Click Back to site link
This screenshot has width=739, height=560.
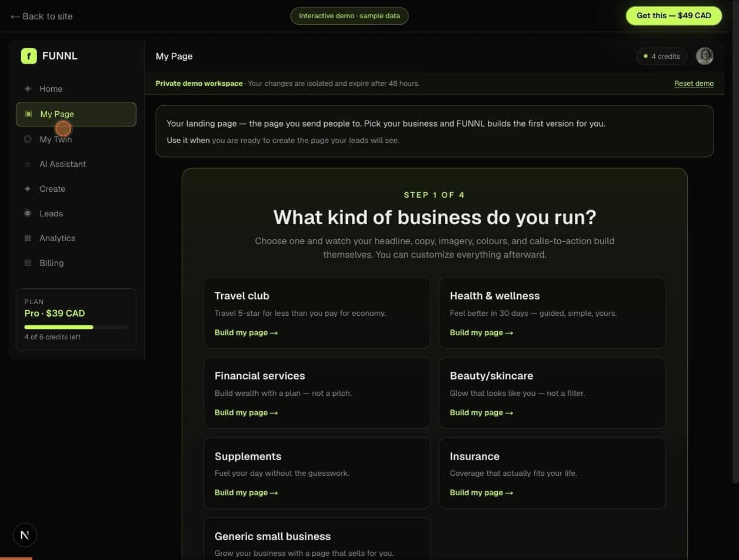point(41,16)
